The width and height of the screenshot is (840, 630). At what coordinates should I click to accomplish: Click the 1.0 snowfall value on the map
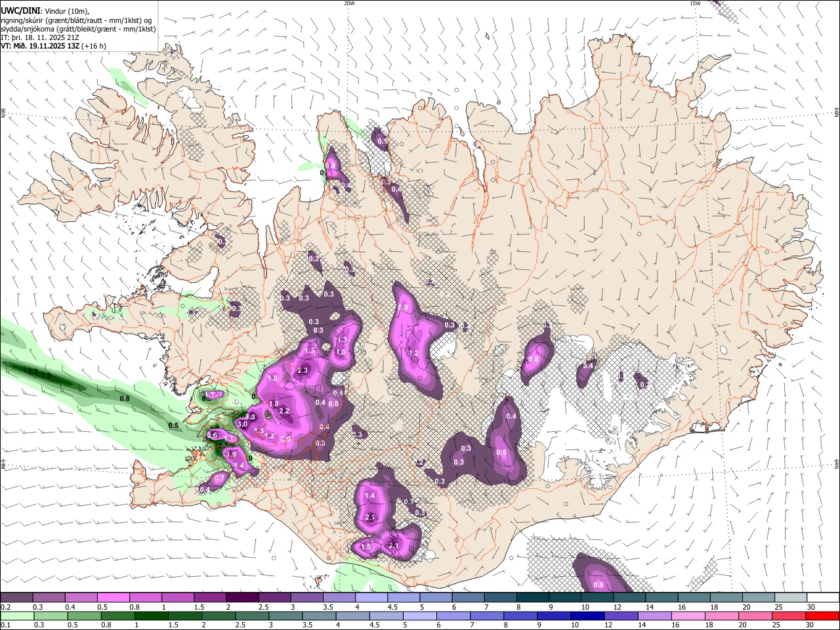point(273,379)
